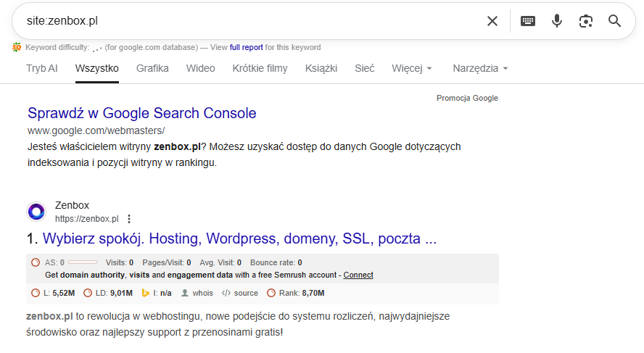The width and height of the screenshot is (644, 353).
Task: Open the Sprawdź w Google Search Console link
Action: pyautogui.click(x=142, y=113)
